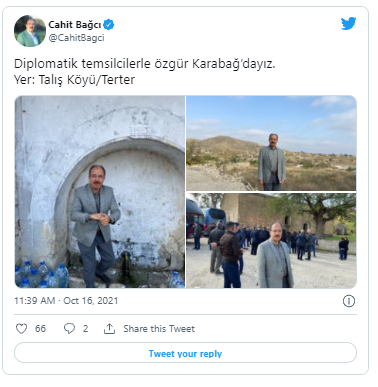Click the 66 likes count
The image size is (378, 387).
tap(40, 329)
